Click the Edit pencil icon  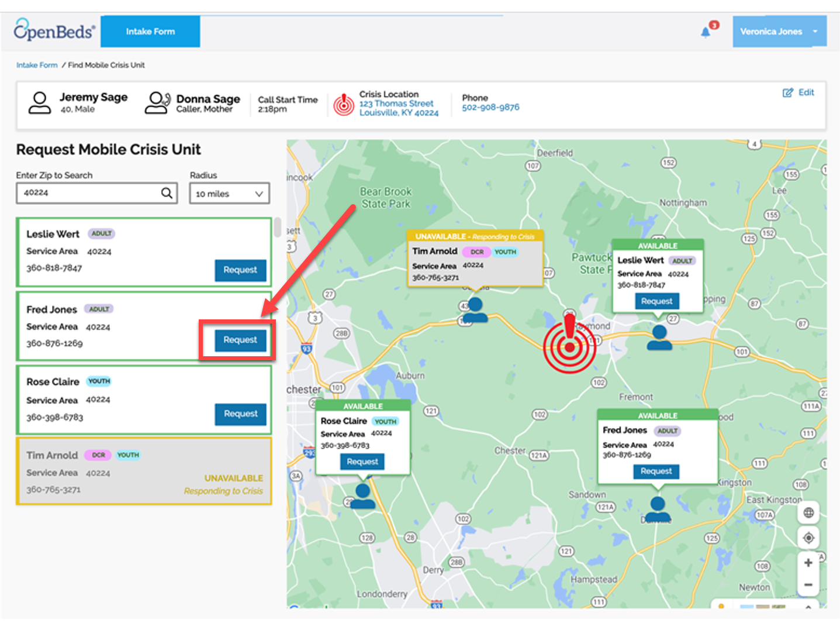(788, 92)
